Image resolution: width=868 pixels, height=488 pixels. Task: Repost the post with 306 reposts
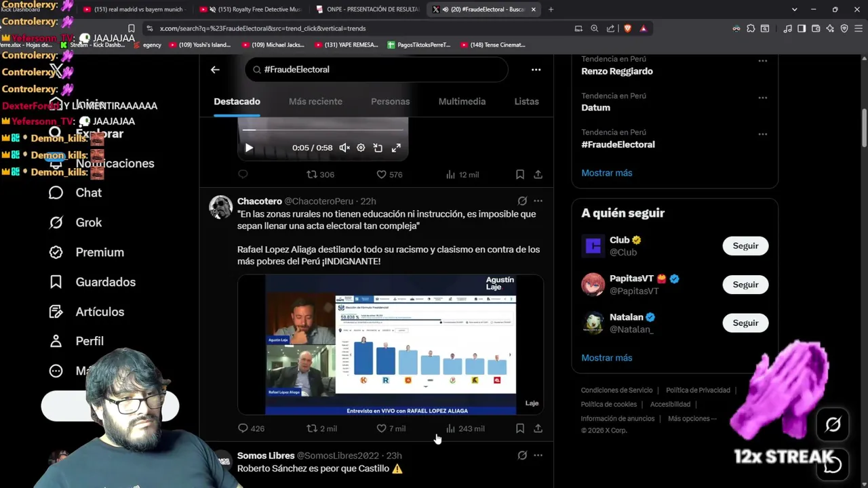(320, 175)
